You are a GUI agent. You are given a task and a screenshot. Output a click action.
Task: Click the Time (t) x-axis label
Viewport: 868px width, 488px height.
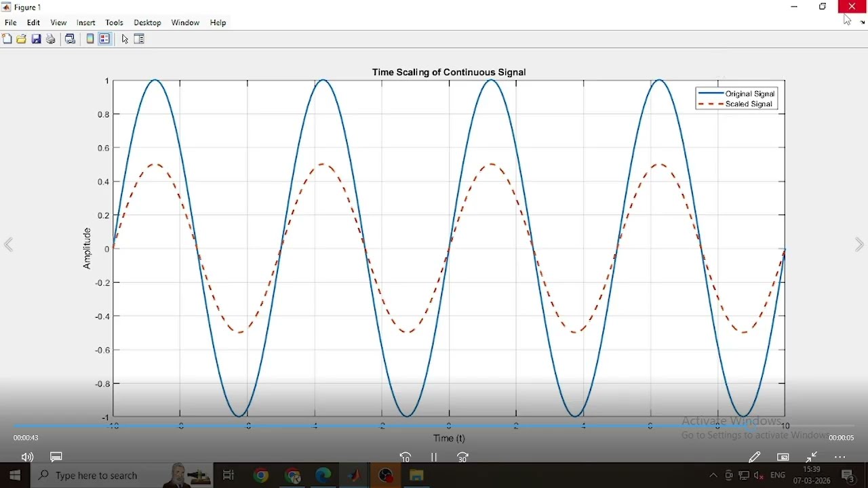[x=449, y=438]
